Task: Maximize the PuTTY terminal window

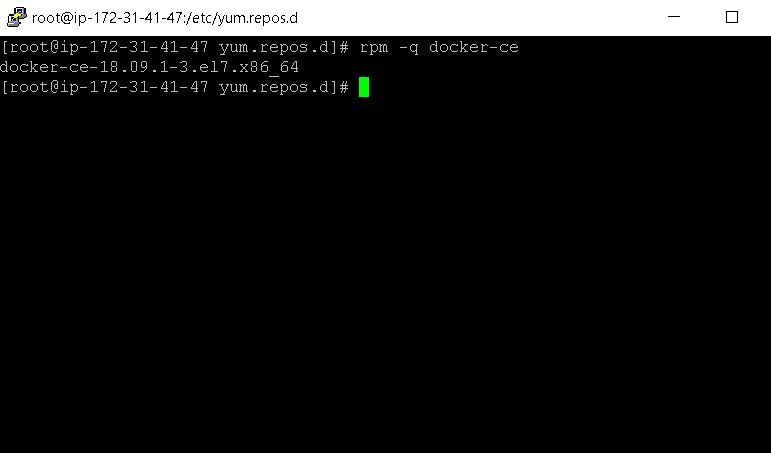Action: [732, 17]
